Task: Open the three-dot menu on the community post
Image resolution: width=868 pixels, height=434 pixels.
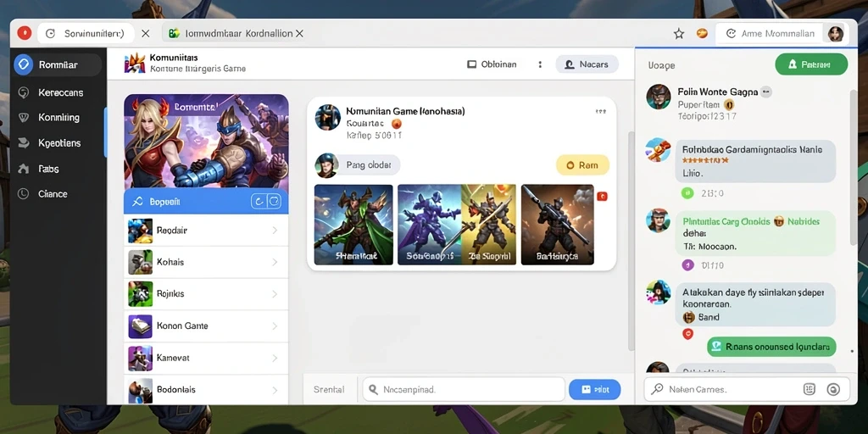Action: pyautogui.click(x=601, y=111)
